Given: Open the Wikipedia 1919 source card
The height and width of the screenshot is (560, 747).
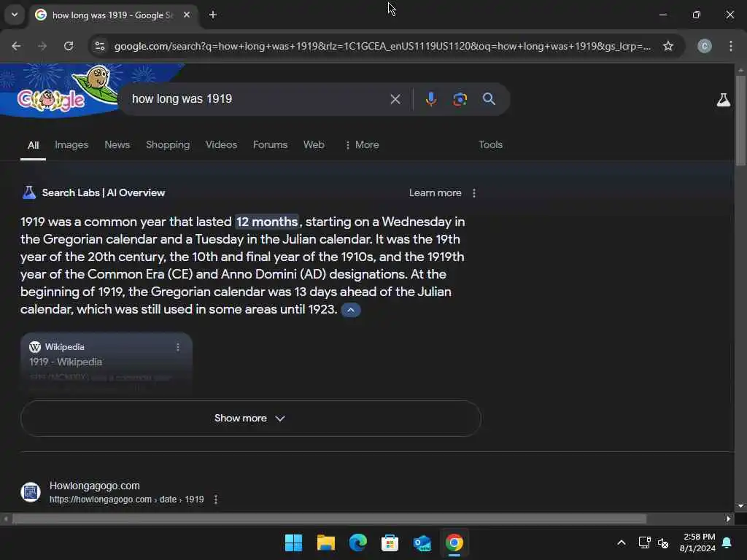Looking at the screenshot, I should click(107, 362).
